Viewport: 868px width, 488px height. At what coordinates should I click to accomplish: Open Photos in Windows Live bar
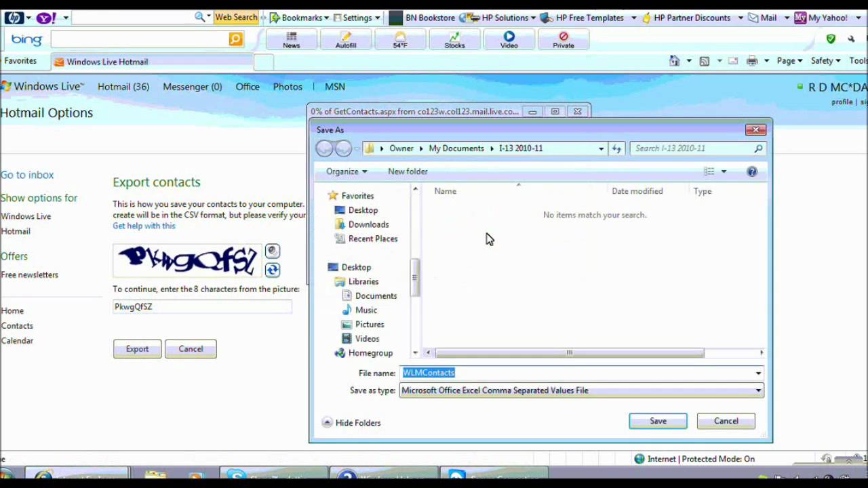tap(288, 87)
